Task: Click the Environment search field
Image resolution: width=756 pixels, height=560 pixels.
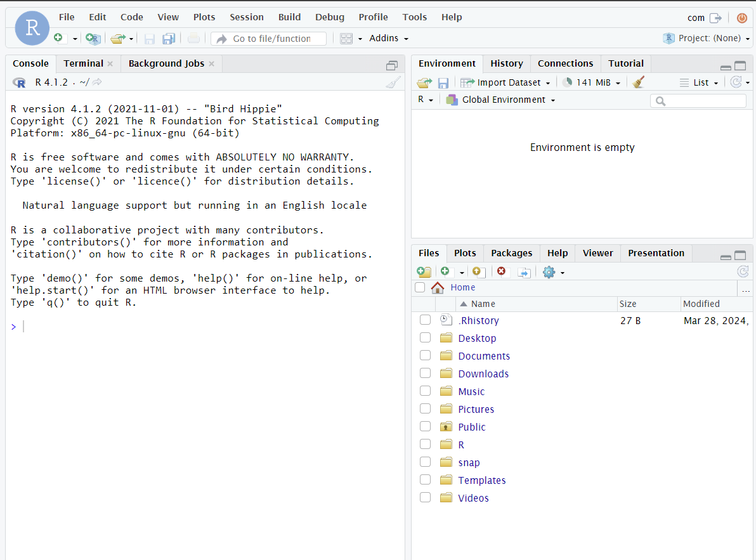Action: (698, 101)
